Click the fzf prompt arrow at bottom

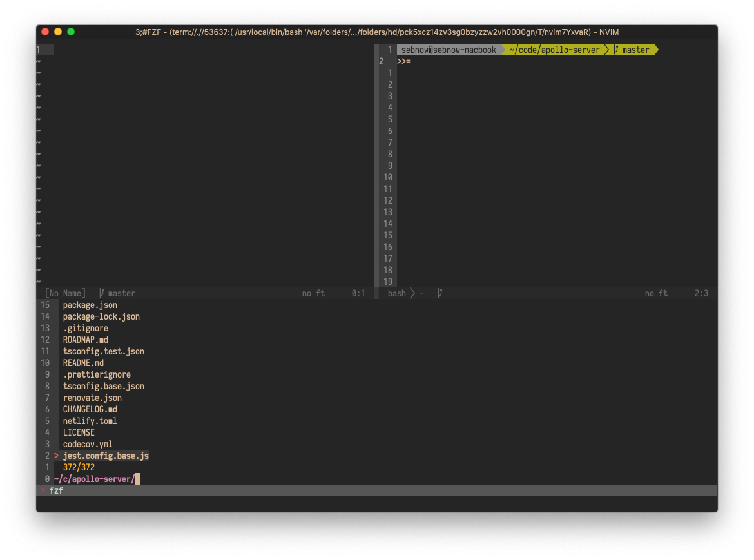click(43, 490)
